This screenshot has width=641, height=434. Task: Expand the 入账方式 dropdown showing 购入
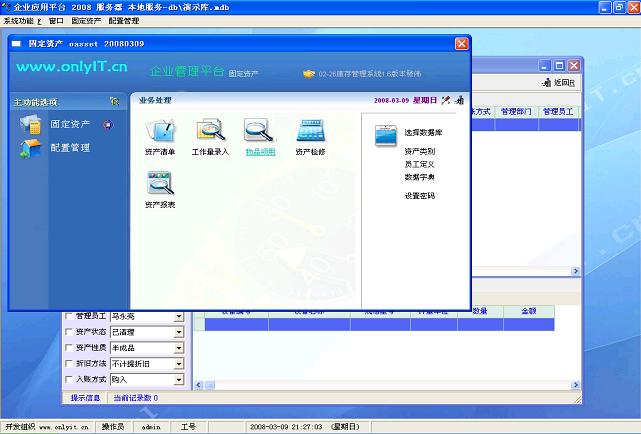pyautogui.click(x=179, y=380)
